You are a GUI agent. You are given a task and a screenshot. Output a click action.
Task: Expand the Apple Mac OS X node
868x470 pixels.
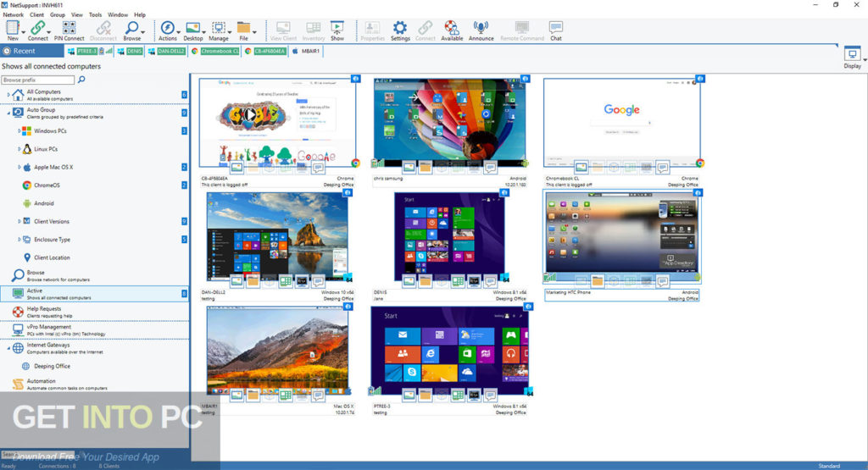pos(19,167)
